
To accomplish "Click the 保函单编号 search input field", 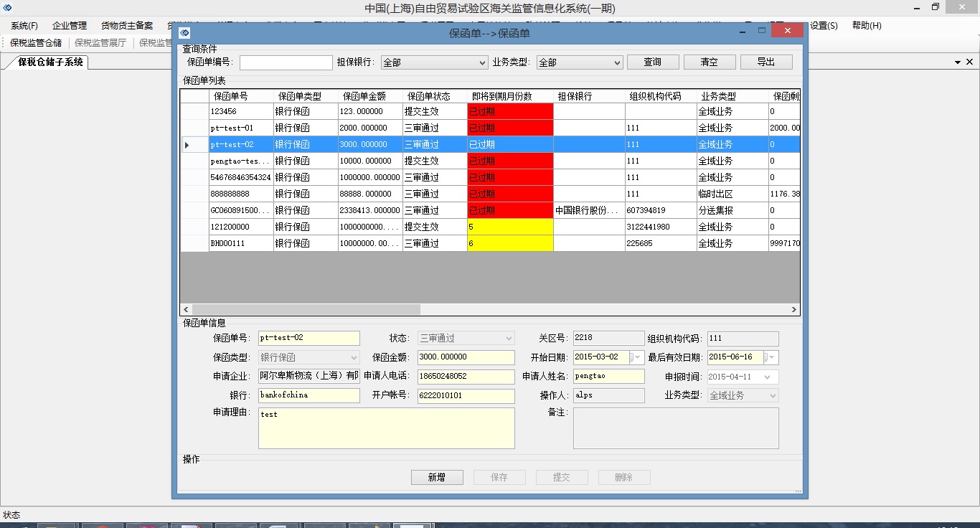I will click(286, 62).
